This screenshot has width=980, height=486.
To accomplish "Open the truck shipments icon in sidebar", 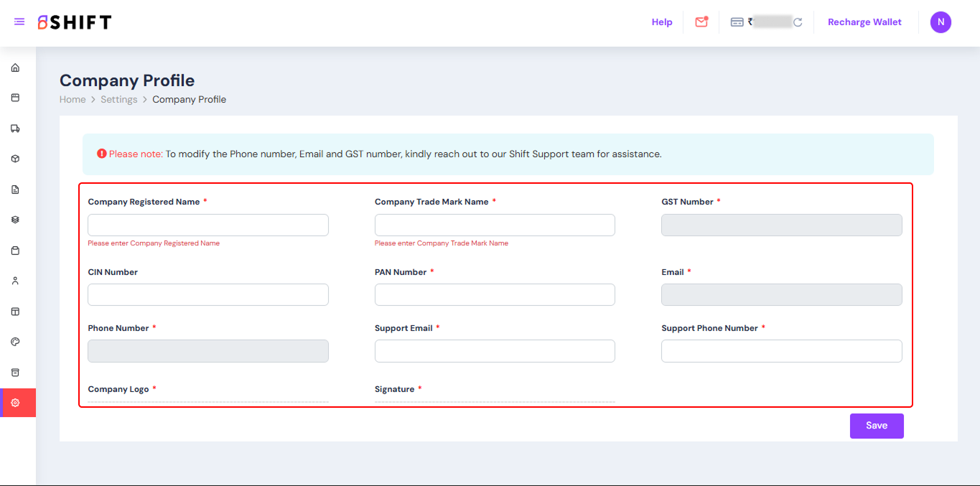I will [x=15, y=128].
